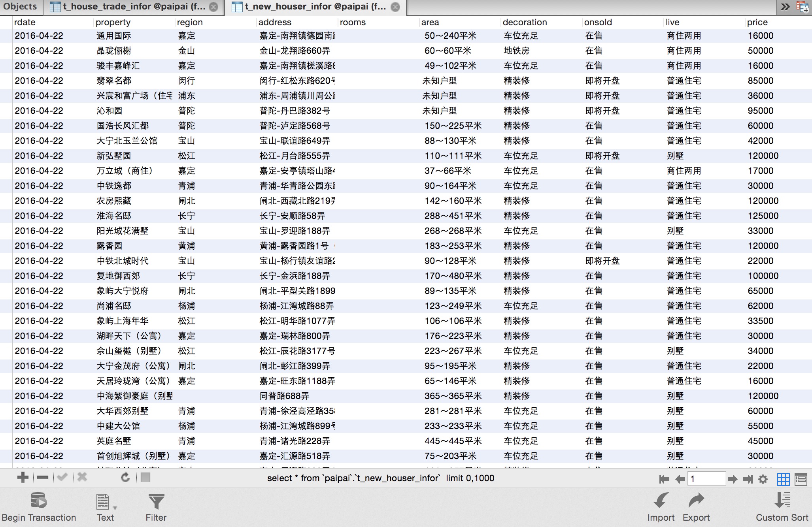Viewport: 812px width, 527px height.
Task: Click address cell 同普路688弄
Action: pyautogui.click(x=285, y=396)
